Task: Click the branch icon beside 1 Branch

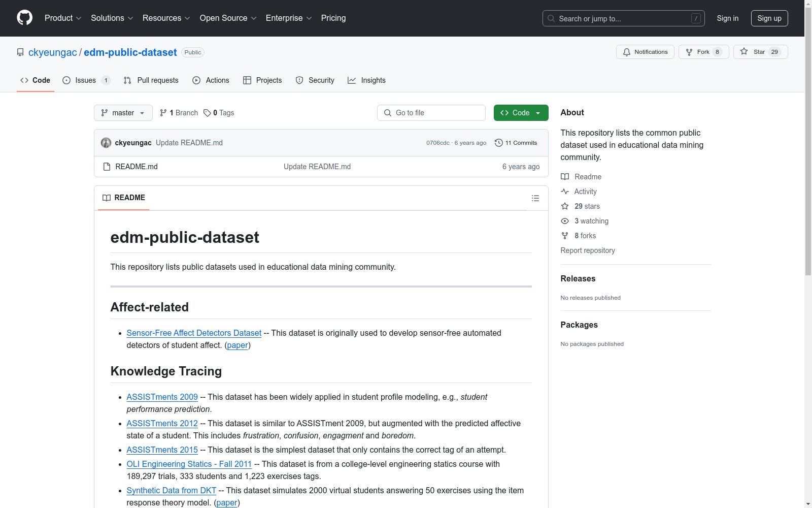Action: click(x=163, y=113)
